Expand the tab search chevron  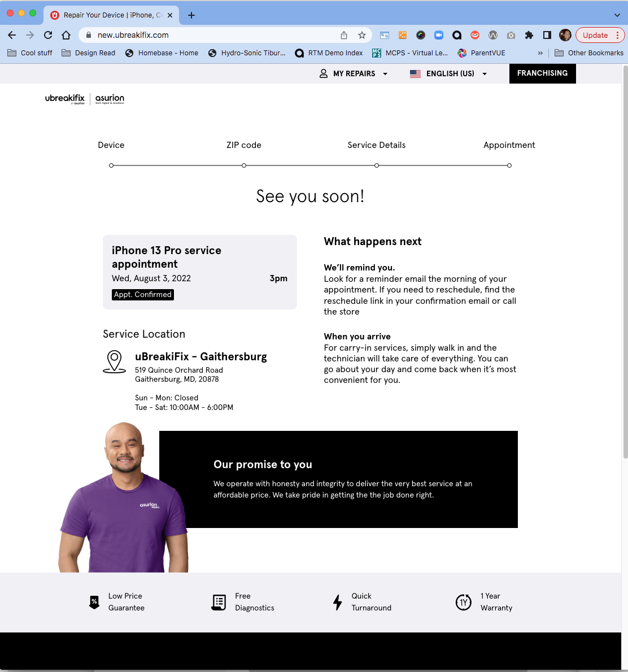617,15
